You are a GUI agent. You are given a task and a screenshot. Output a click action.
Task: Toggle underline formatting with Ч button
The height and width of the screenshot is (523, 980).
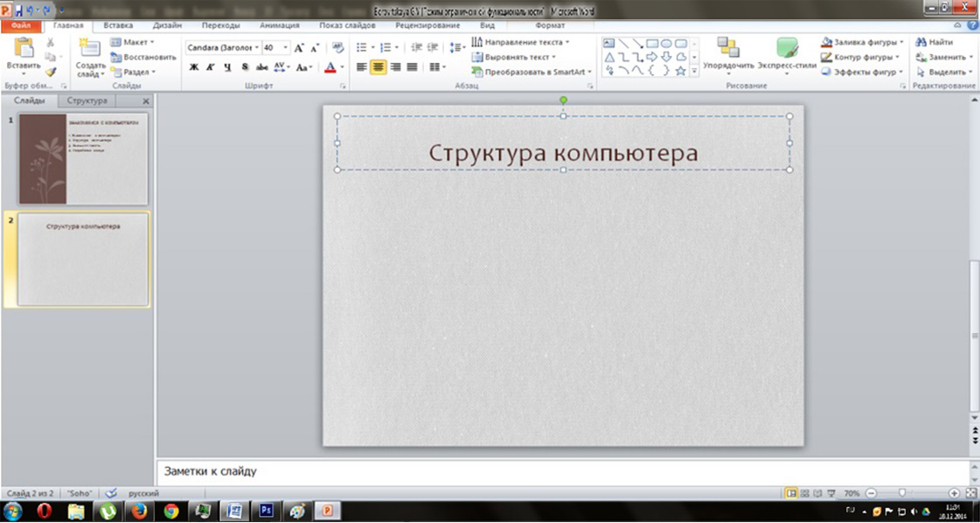click(x=228, y=67)
